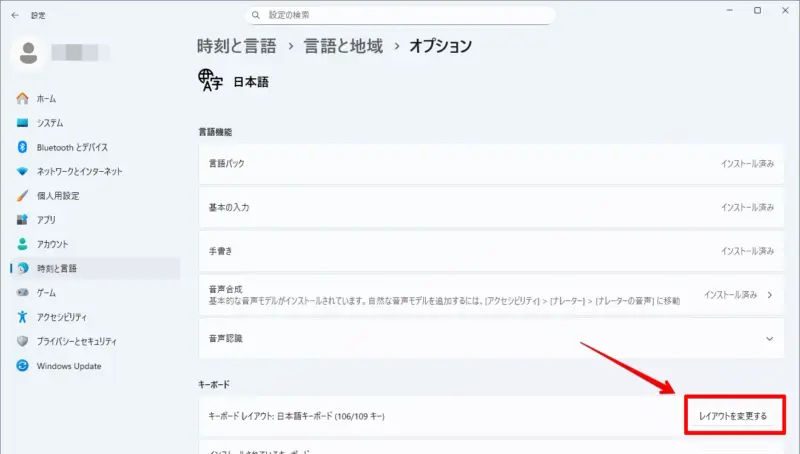
Task: Select the Accounts person icon
Action: click(x=22, y=244)
